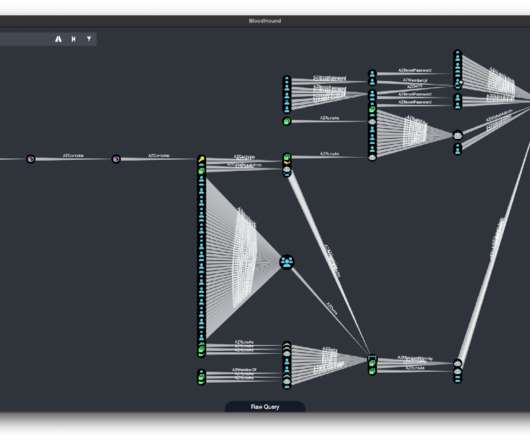530x442 pixels.
Task: Select the first purple tenant node on left
Action: click(x=31, y=159)
